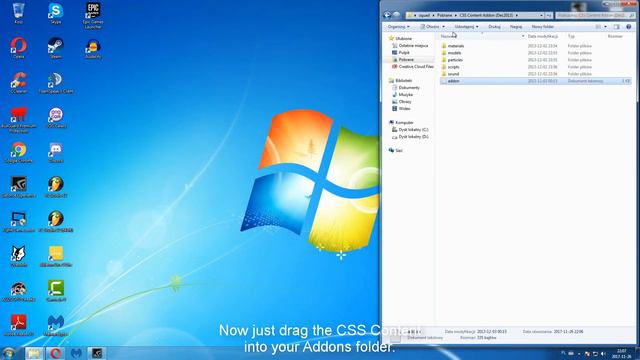This screenshot has height=360, width=640.
Task: Open Explorer help question mark
Action: tap(629, 27)
